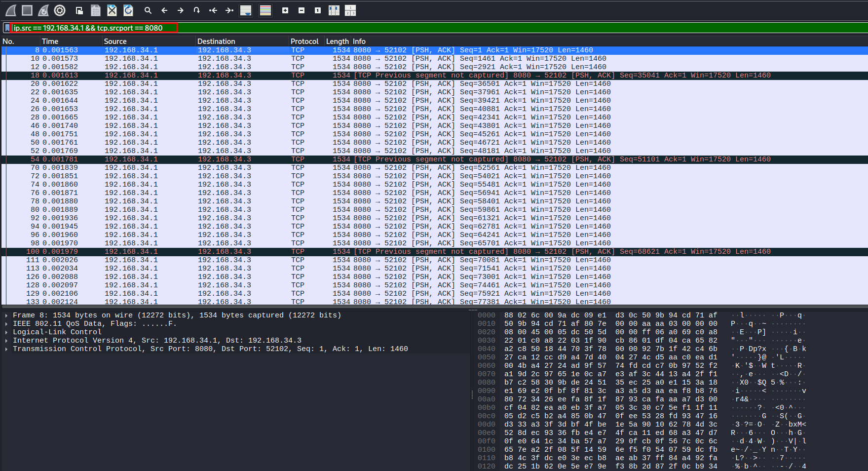868x471 pixels.
Task: Jump to a specific packet number
Action: [196, 10]
